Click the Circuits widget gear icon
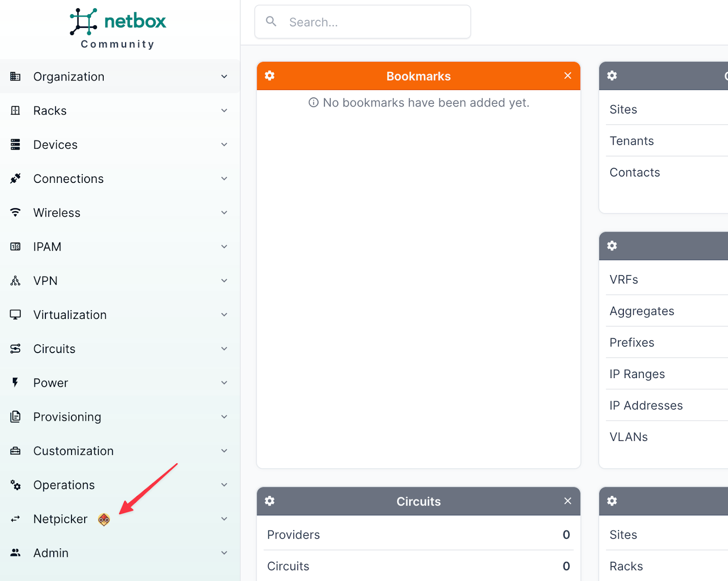 [x=270, y=501]
